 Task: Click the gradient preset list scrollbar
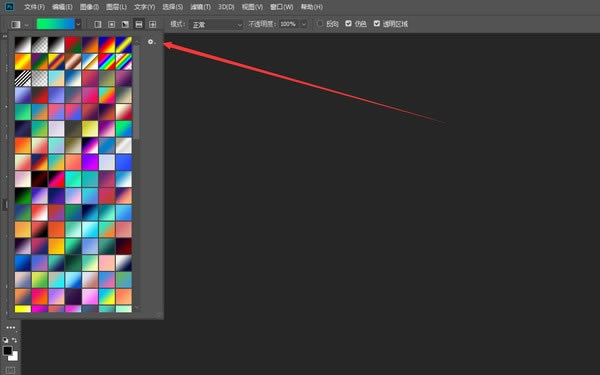(x=137, y=92)
